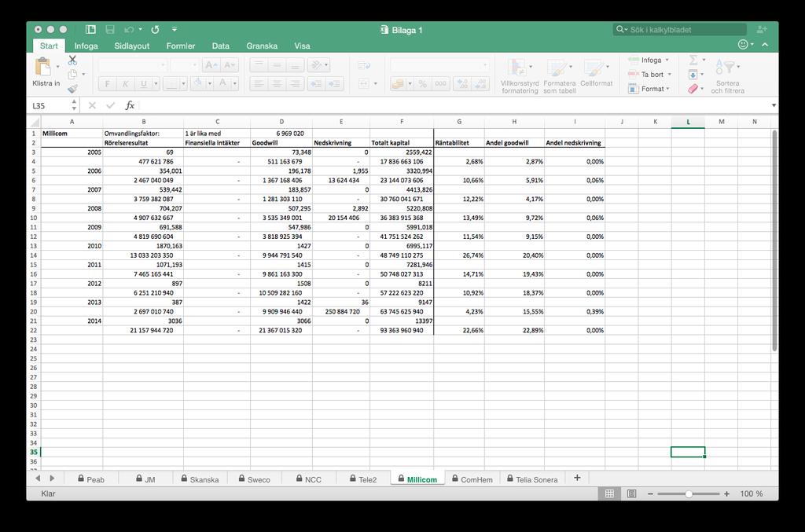The width and height of the screenshot is (805, 532).
Task: Open the Infoga cells dropdown in ribbon
Action: (649, 60)
